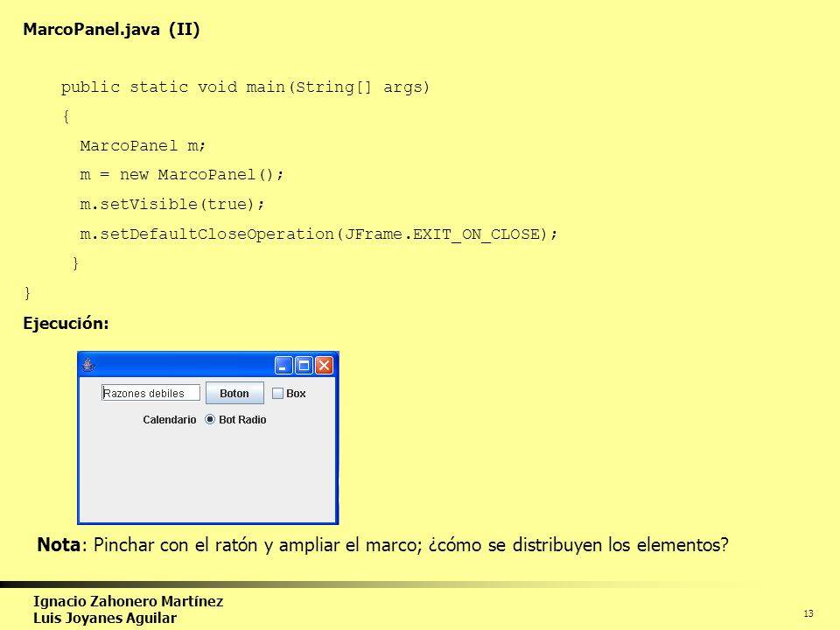Screen dimensions: 840x630
Task: Click the 'MarcoPanel m;' declaration line
Action: 143,146
